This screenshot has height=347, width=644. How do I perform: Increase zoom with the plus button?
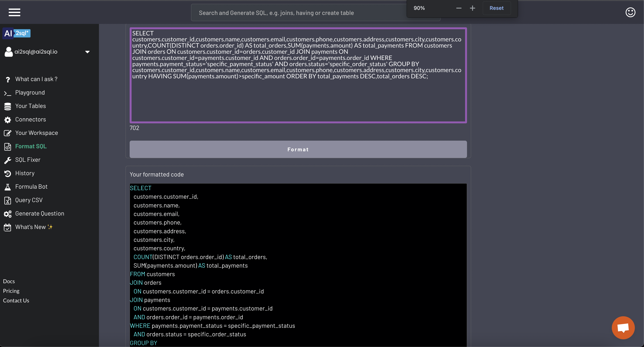pyautogui.click(x=472, y=8)
